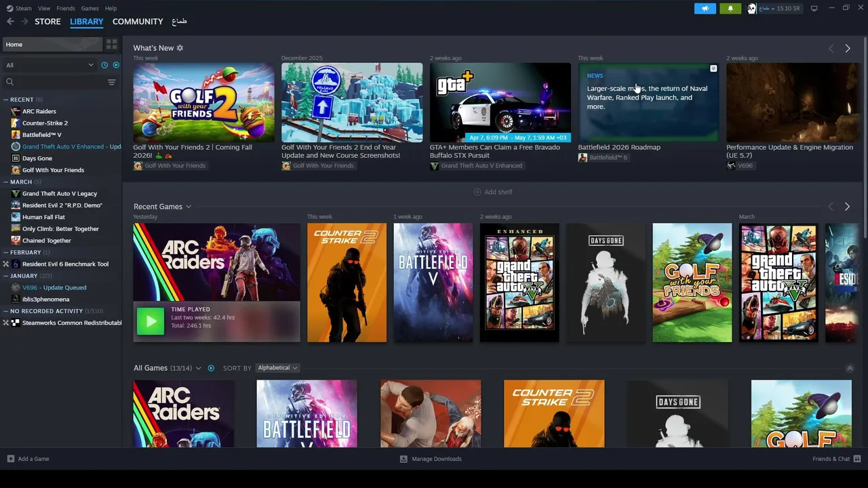Viewport: 868px width, 488px height.
Task: Open the Friends menu
Action: pyautogui.click(x=66, y=8)
